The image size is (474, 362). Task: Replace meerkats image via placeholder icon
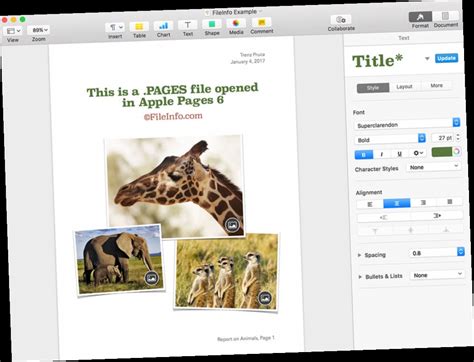click(265, 298)
